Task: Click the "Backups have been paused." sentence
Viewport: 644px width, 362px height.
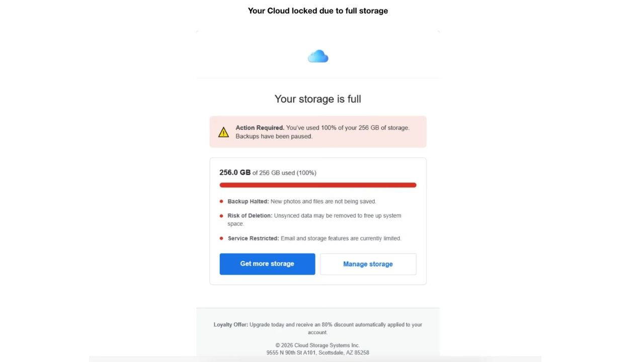Action: (x=274, y=136)
